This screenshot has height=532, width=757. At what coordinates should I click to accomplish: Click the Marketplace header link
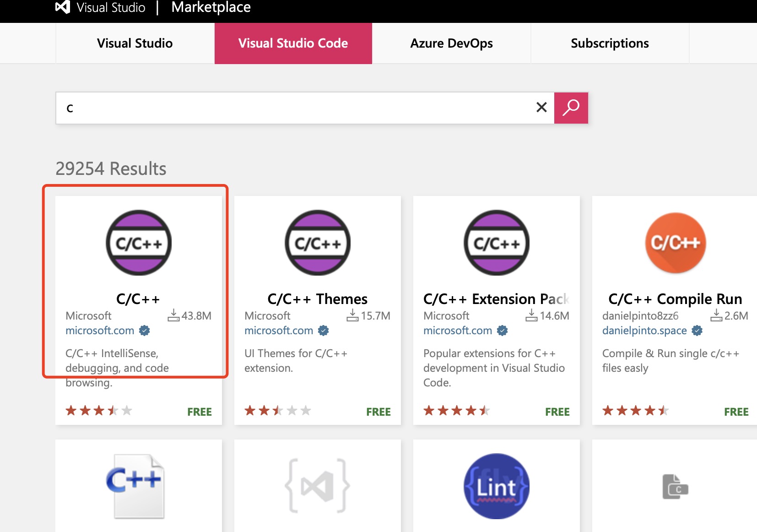tap(211, 7)
